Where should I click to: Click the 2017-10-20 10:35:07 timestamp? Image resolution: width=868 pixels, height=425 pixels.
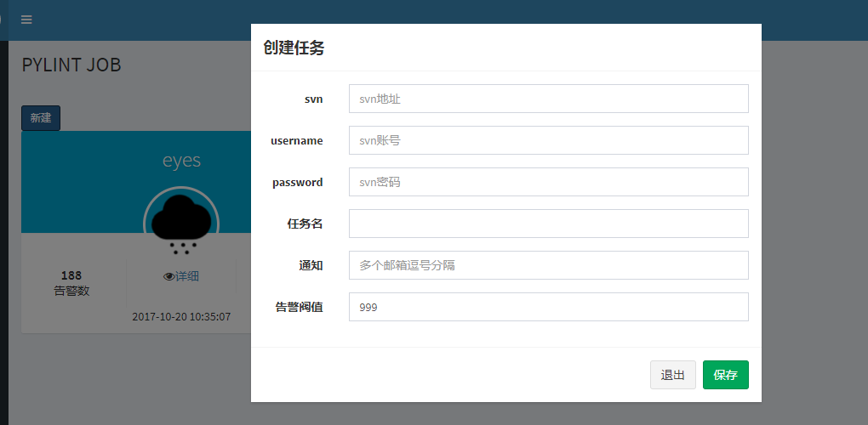(x=181, y=317)
